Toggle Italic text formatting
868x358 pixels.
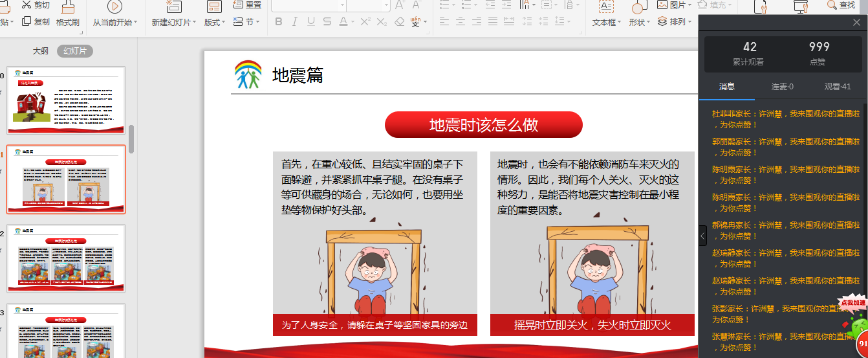[295, 21]
